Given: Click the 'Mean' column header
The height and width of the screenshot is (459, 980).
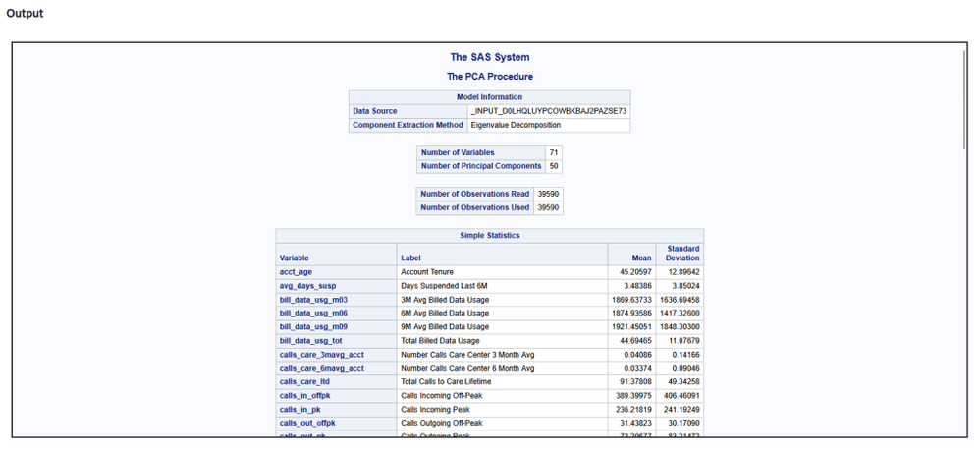Looking at the screenshot, I should tap(642, 258).
